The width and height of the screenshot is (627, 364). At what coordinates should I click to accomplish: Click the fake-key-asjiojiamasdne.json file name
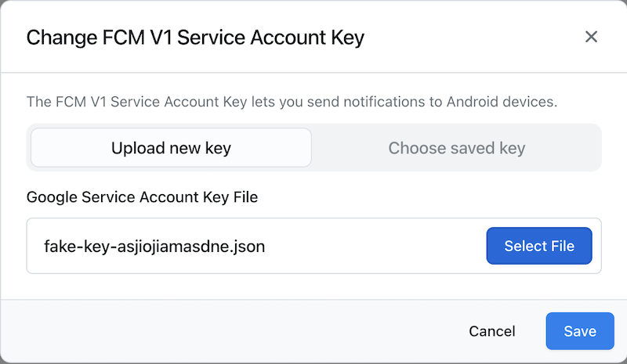(x=154, y=247)
